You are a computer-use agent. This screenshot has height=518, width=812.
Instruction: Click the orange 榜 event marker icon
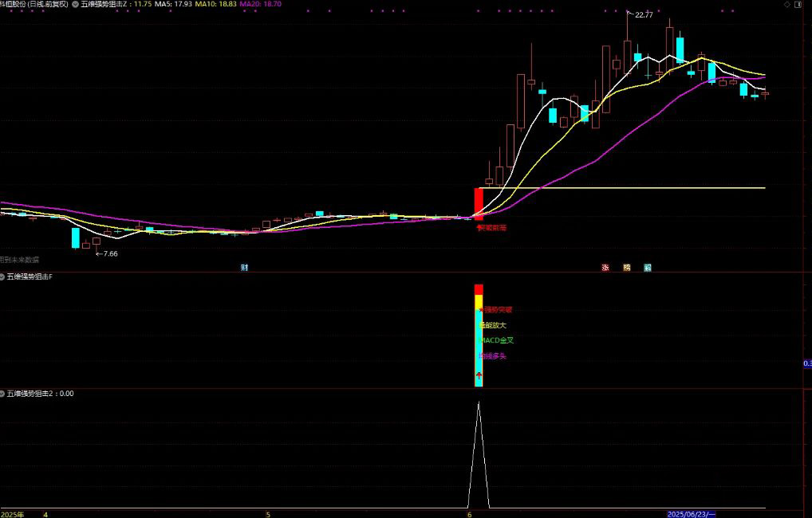click(627, 268)
